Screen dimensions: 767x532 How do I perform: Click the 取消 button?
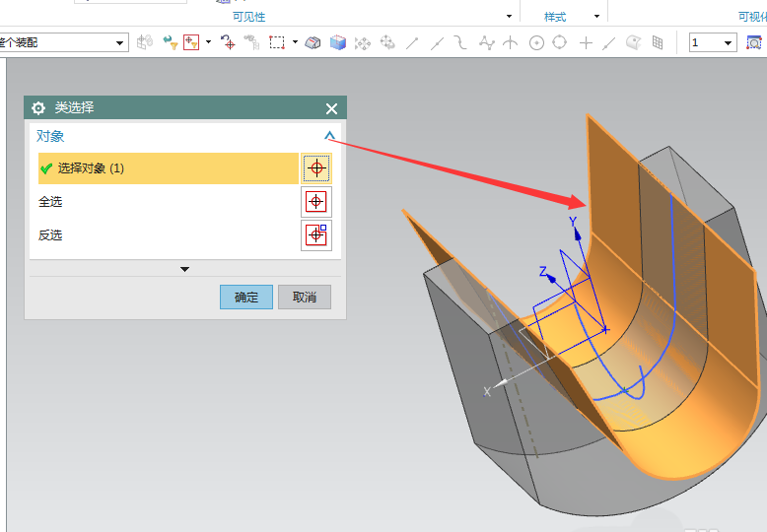pos(305,297)
